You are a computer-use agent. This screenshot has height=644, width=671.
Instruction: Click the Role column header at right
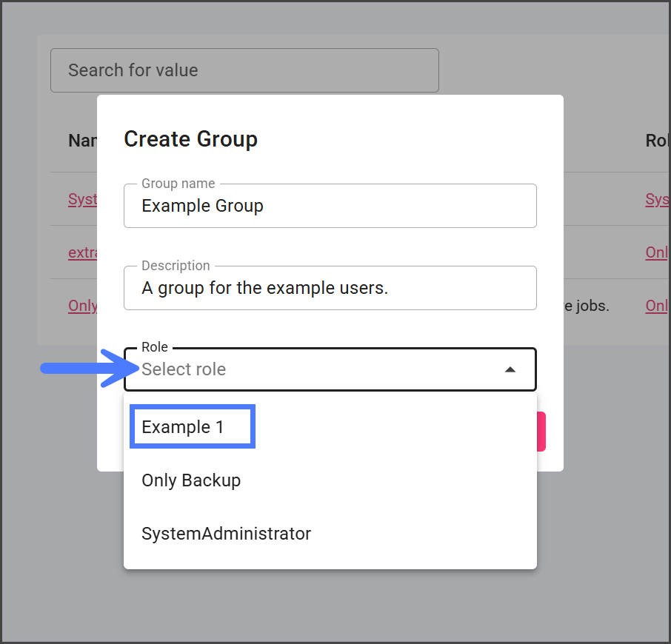tap(657, 140)
